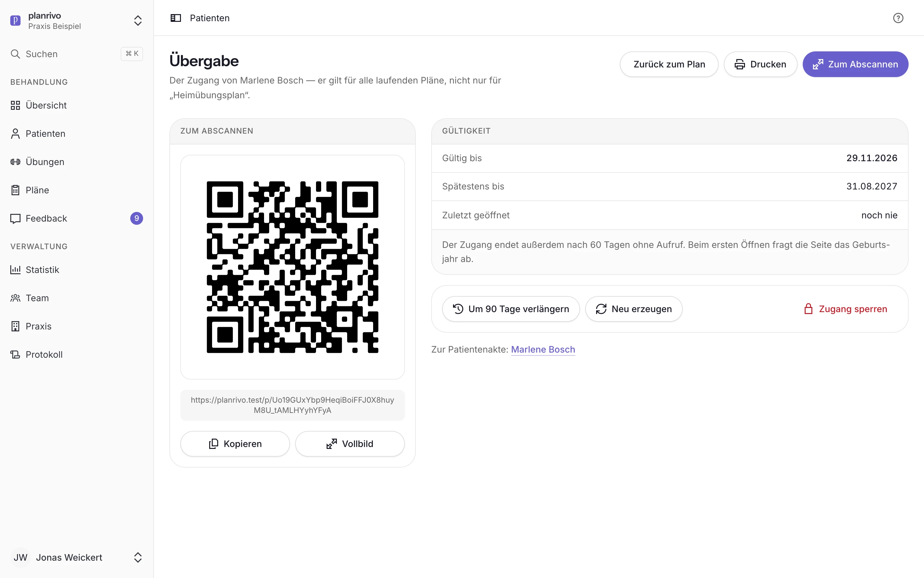The width and height of the screenshot is (924, 578).
Task: Click the Übungen dumbbell icon
Action: (15, 162)
